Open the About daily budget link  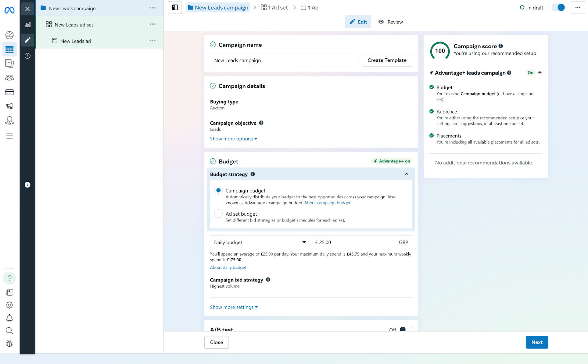pos(228,267)
